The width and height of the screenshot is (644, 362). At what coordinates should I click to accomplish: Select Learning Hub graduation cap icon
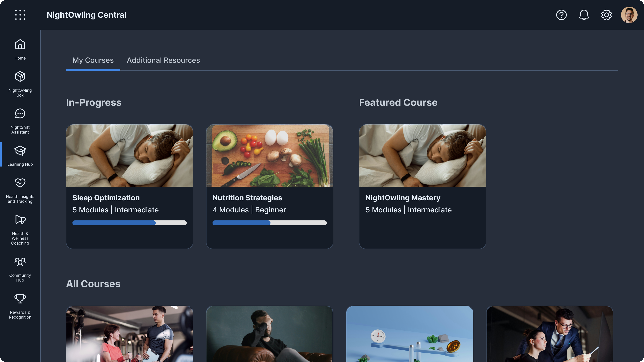pos(20,151)
